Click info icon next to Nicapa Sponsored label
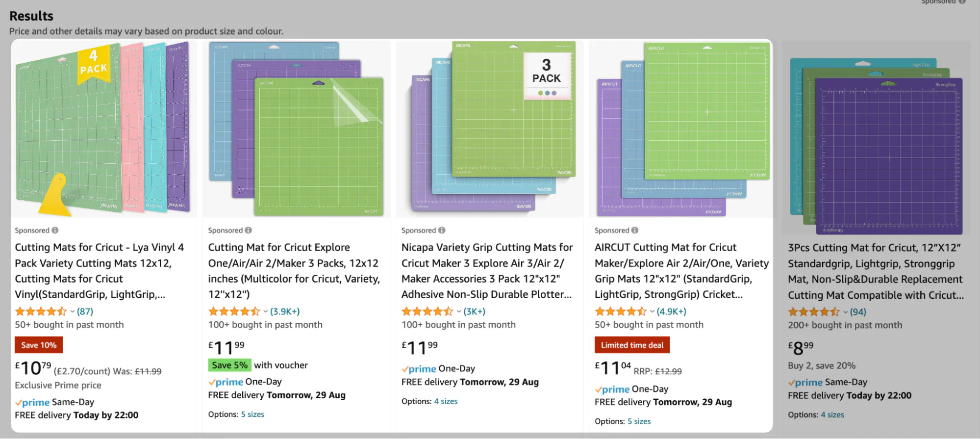This screenshot has height=439, width=980. pos(442,230)
